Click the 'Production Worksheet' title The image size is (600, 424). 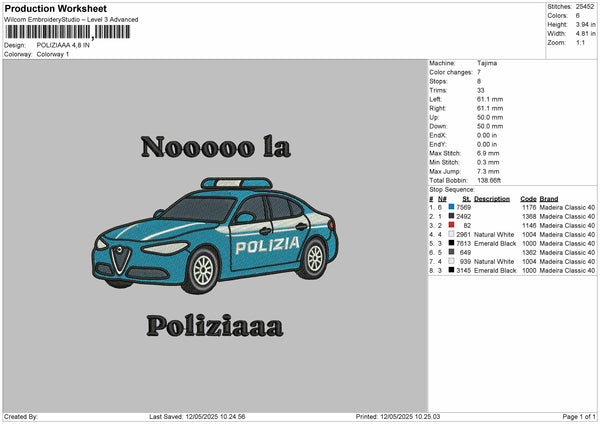56,8
